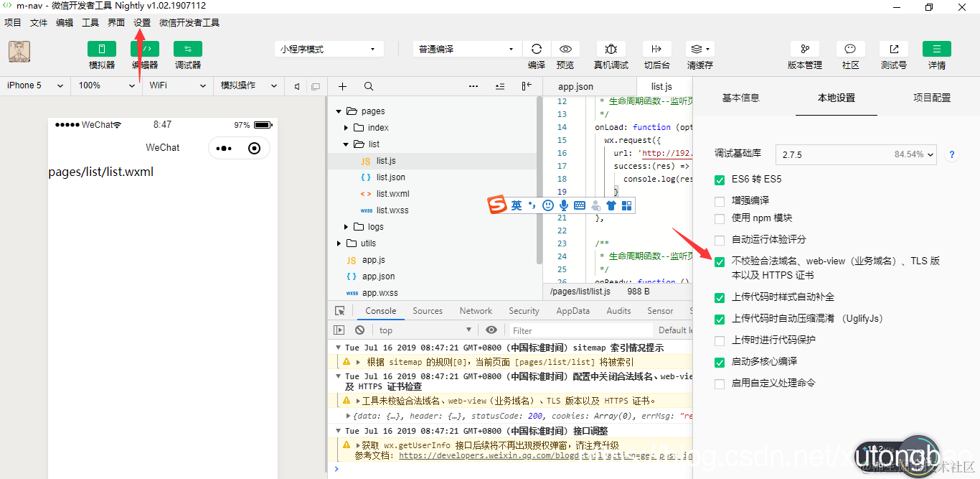Enable 使用 npm 模块 checkbox

(x=720, y=218)
